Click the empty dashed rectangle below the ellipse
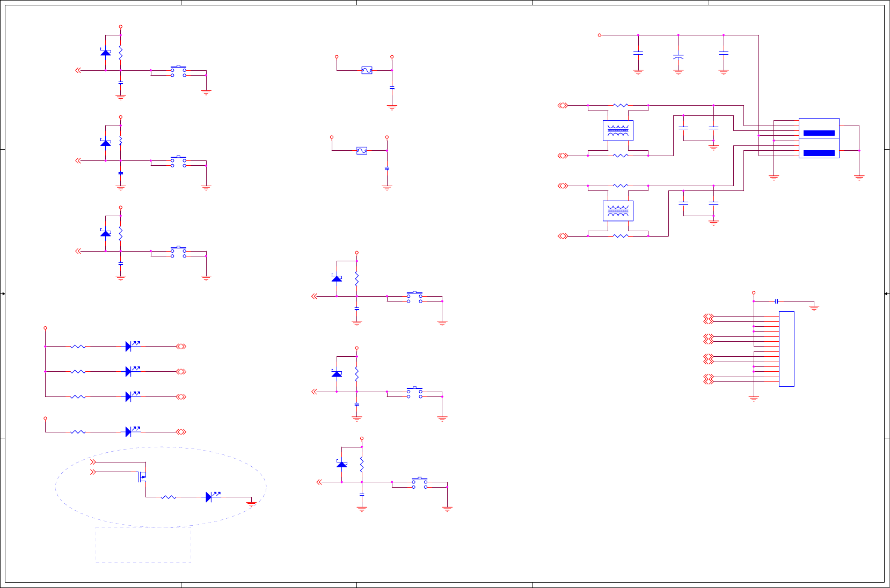This screenshot has height=588, width=890. point(143,545)
